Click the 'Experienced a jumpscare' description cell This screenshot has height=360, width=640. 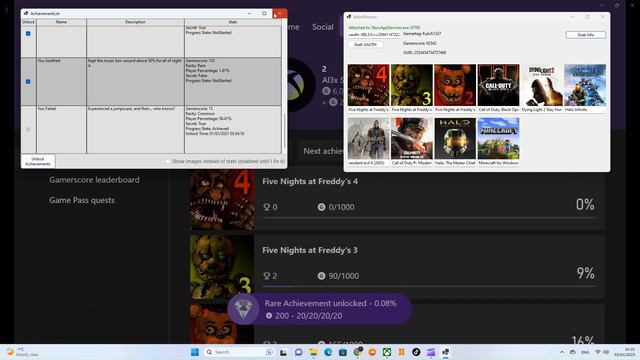135,129
